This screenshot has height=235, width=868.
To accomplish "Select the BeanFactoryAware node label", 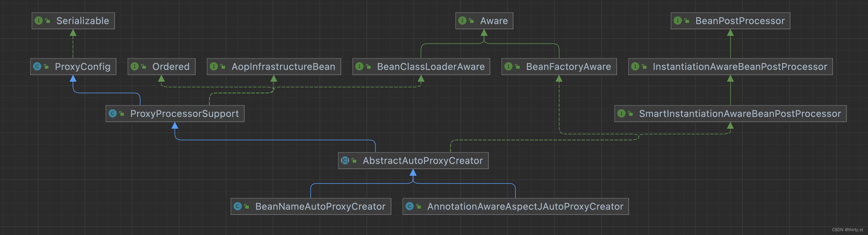I will point(569,67).
